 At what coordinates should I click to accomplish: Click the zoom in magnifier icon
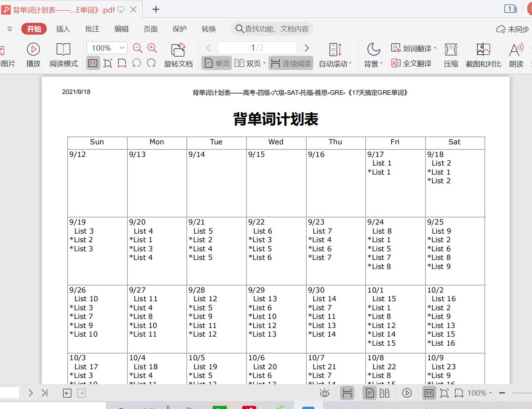(152, 48)
